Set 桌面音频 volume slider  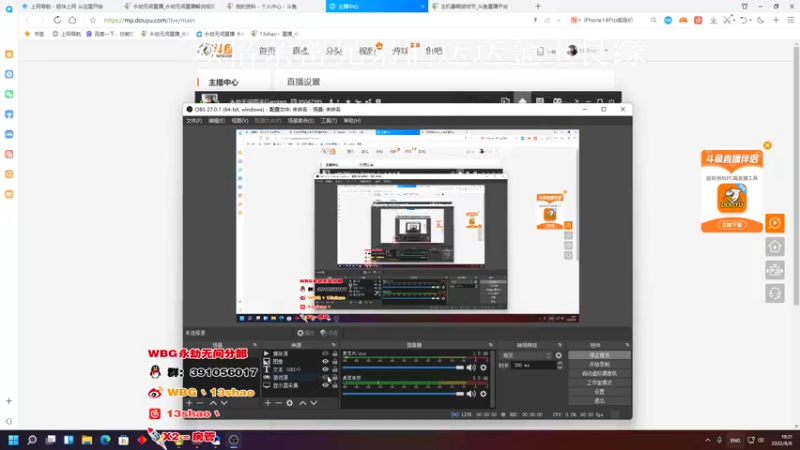(403, 393)
